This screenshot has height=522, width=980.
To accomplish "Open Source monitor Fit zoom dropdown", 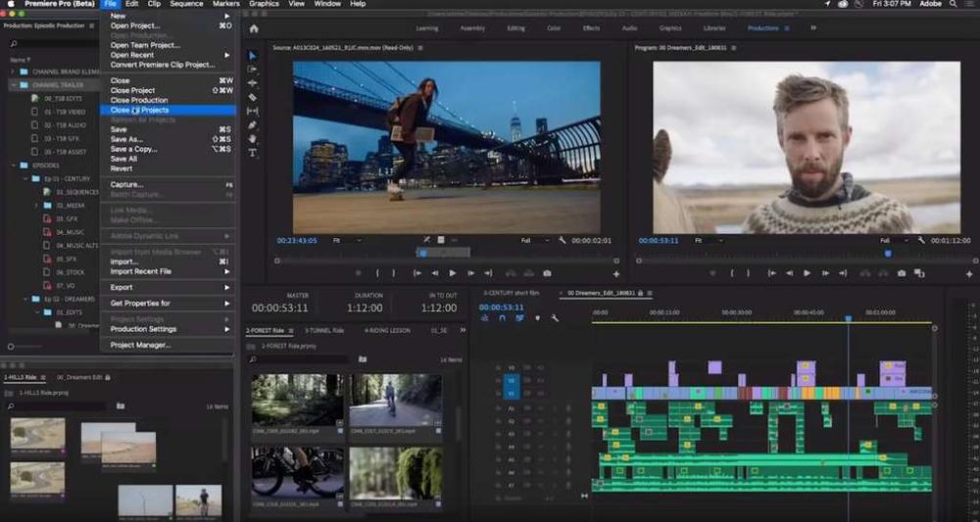I will (346, 240).
